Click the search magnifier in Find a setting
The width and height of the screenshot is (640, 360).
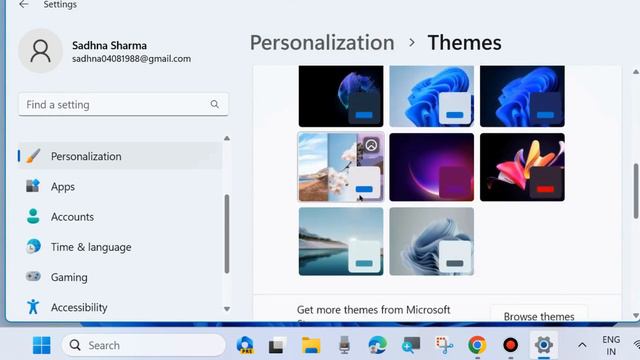click(x=215, y=104)
